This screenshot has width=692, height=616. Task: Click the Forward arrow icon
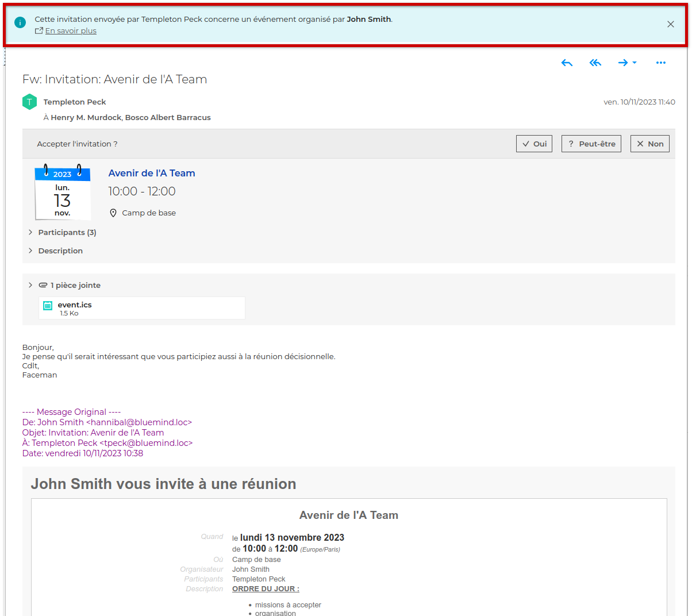[x=622, y=63]
